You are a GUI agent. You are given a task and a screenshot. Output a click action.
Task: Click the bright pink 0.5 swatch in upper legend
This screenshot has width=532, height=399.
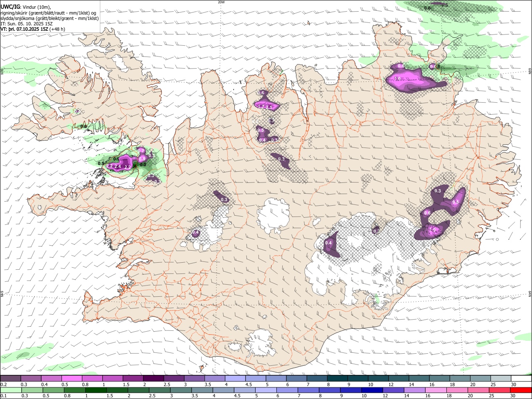click(71, 379)
